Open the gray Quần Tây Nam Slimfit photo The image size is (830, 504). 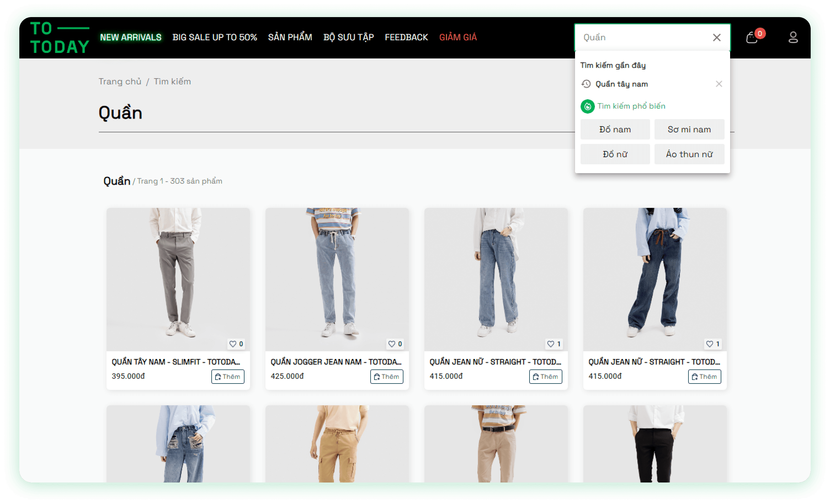coord(178,280)
